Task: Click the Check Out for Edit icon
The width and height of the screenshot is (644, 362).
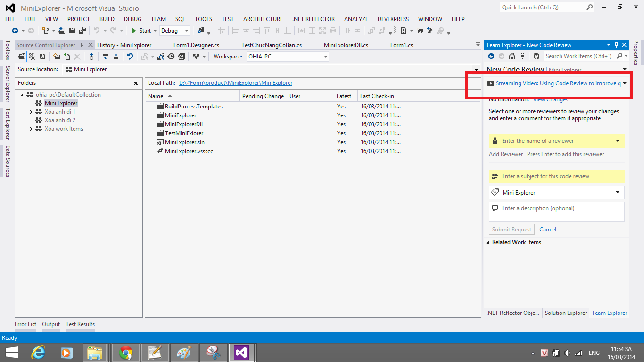Action: [x=106, y=57]
